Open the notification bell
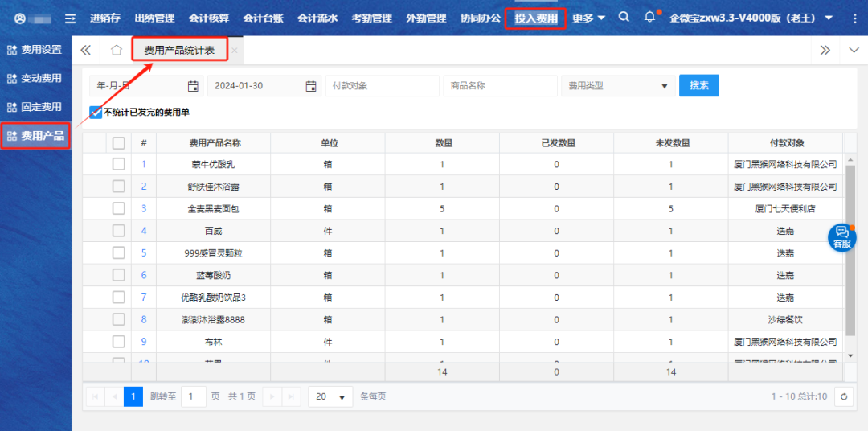Screen dimensions: 868x431 click(x=650, y=17)
